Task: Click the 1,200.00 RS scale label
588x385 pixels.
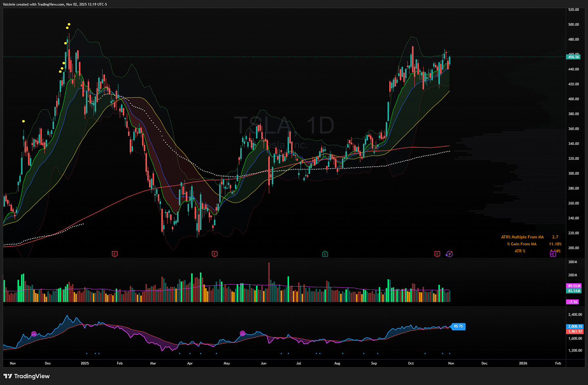Action: tap(575, 351)
